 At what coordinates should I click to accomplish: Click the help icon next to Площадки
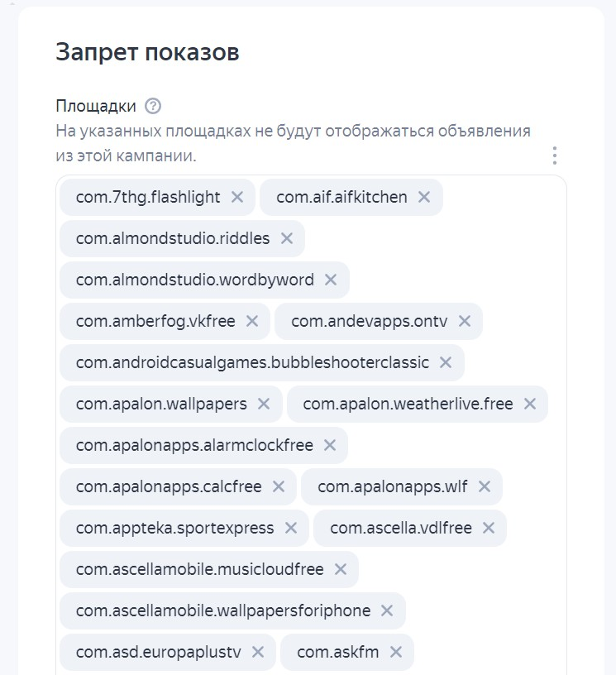pos(153,106)
